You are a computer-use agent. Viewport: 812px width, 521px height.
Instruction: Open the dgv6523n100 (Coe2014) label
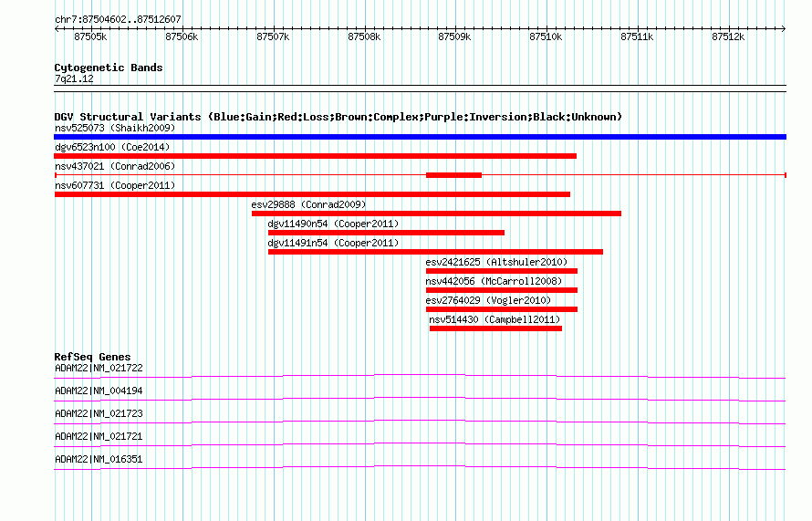point(112,147)
